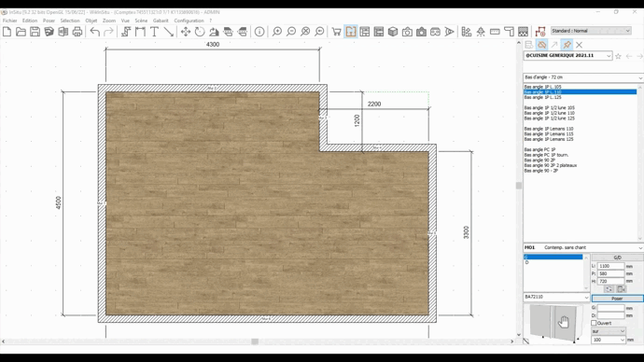The image size is (644, 362).
Task: Open the Gabarit menu
Action: coord(161,21)
